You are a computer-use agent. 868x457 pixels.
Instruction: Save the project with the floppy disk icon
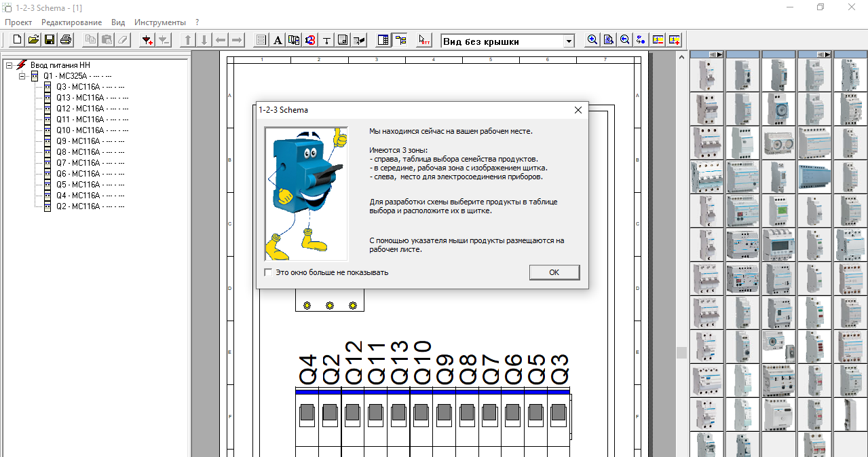click(x=50, y=40)
